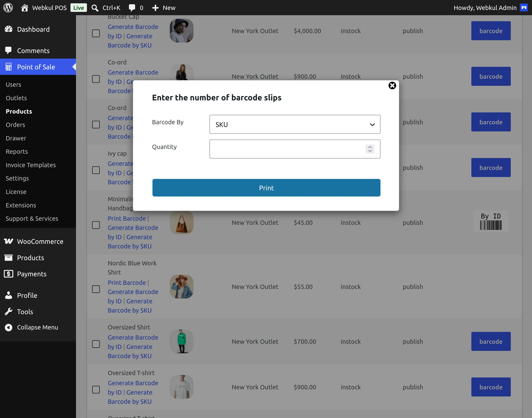
Task: Click barcode button for first Co-ord
Action: click(x=491, y=76)
